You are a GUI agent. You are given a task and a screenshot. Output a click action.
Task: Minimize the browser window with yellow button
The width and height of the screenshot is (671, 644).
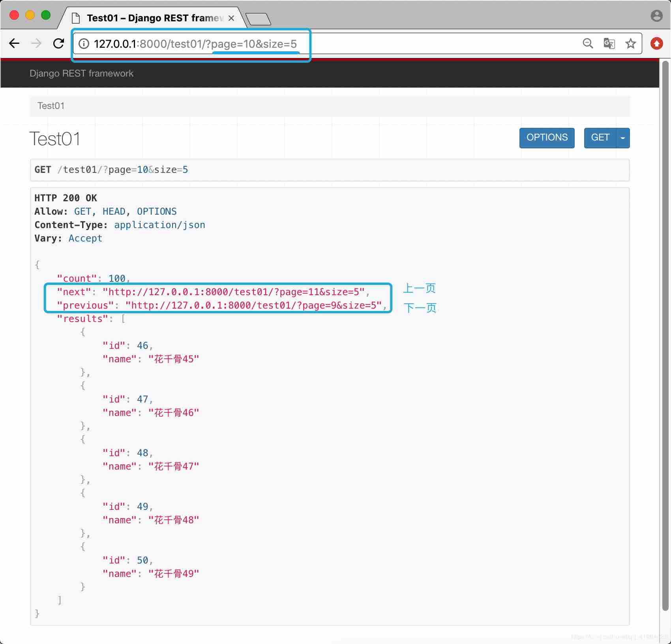coord(30,15)
